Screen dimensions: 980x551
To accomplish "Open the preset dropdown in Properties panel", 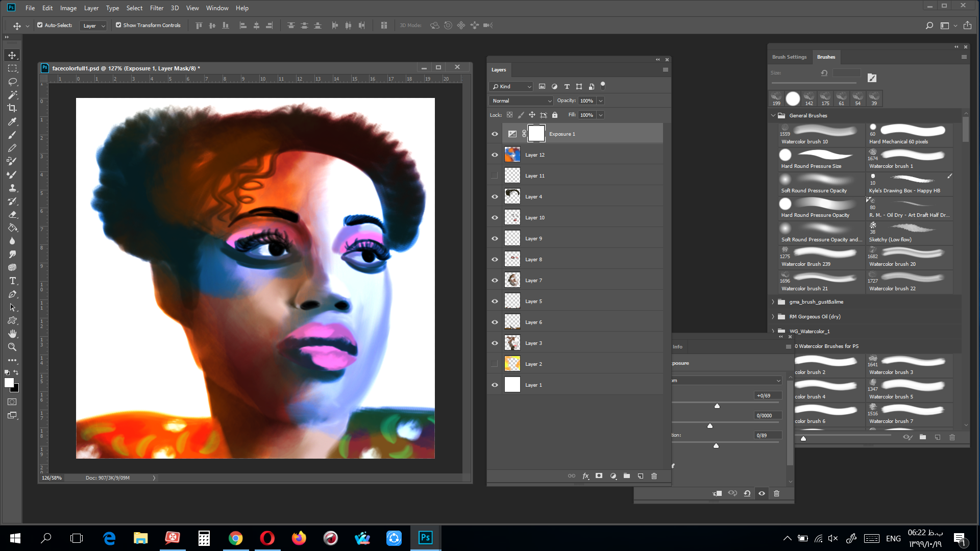I will (x=727, y=381).
